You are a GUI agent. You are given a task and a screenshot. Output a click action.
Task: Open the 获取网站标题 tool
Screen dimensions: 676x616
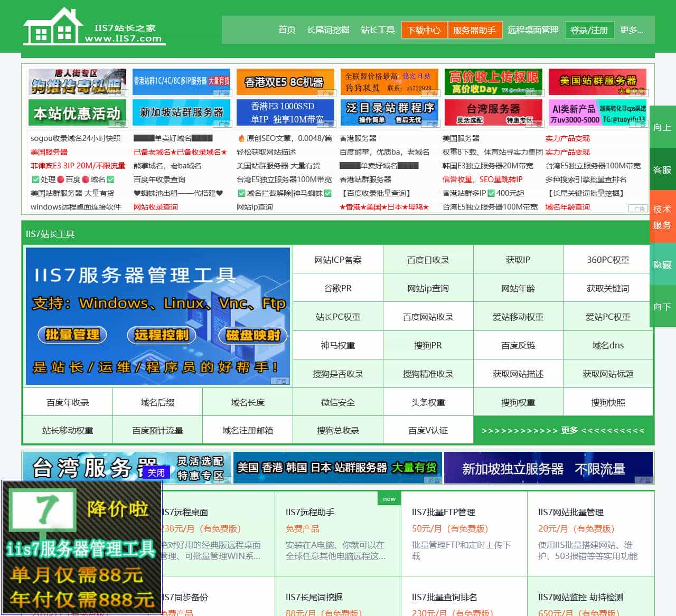coord(608,374)
